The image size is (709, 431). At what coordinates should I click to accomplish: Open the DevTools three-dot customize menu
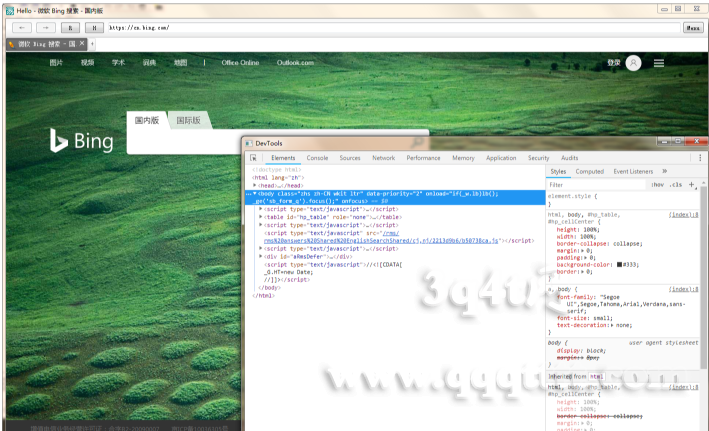(700, 158)
